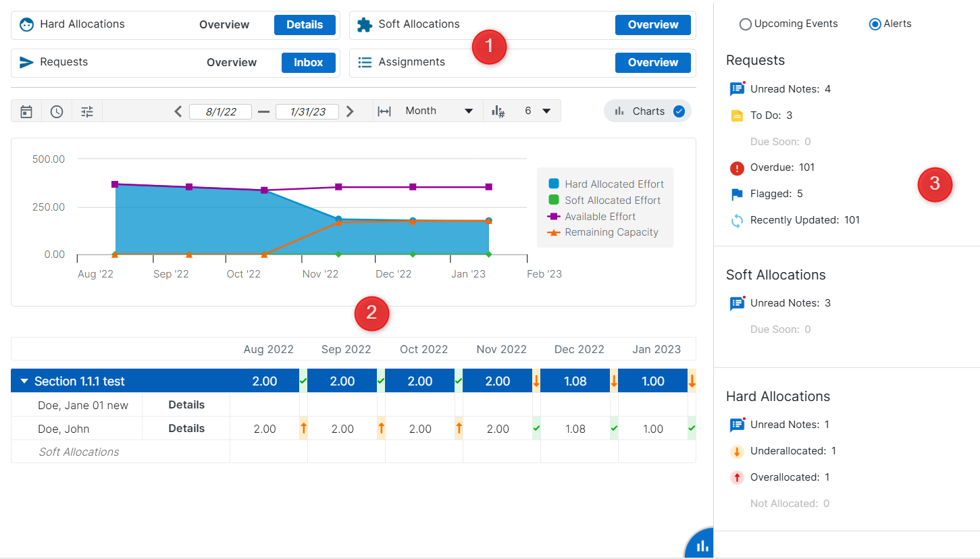The image size is (980, 559).
Task: Click the start date field 8/1/22
Action: click(220, 112)
